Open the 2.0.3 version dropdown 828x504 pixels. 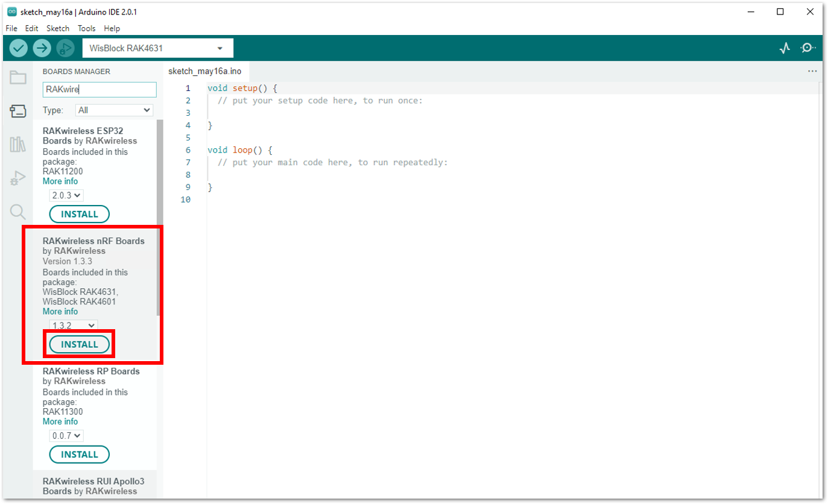pos(66,195)
